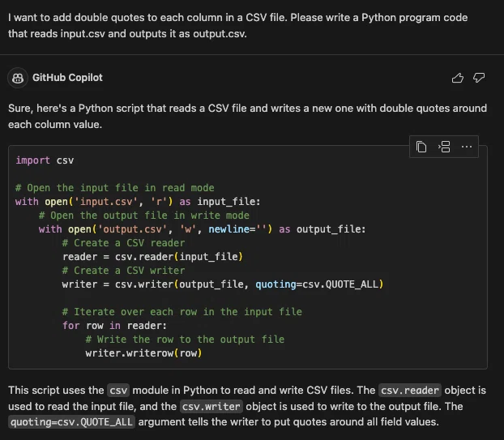Screen dimensions: 504x440
Task: Click the thumbs down unhelpful icon
Action: point(479,78)
